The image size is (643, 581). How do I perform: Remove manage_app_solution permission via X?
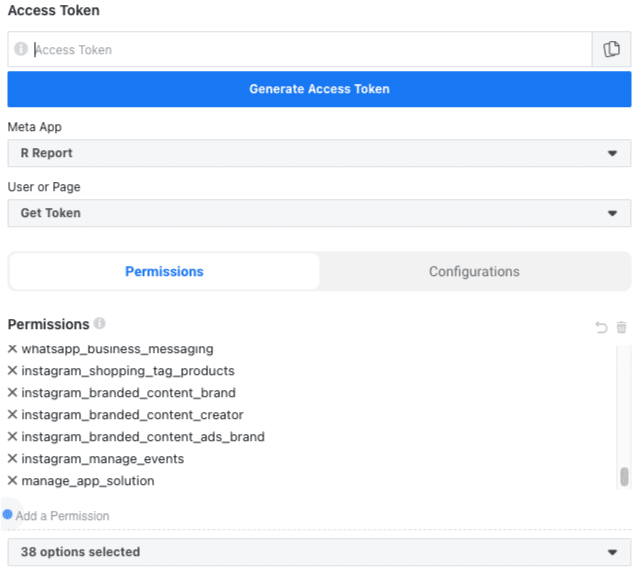[13, 481]
